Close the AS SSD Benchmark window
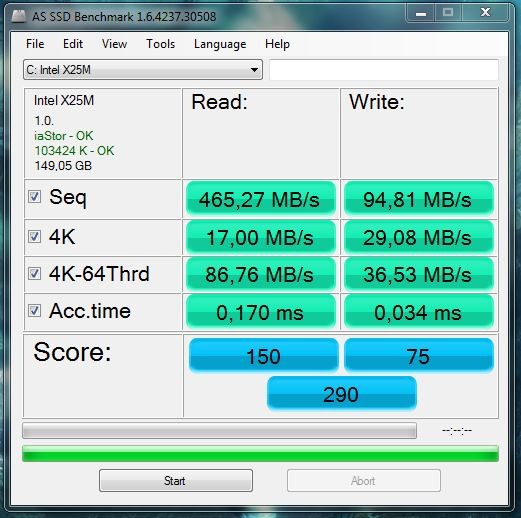Viewport: 521px width, 518px height. pyautogui.click(x=485, y=13)
